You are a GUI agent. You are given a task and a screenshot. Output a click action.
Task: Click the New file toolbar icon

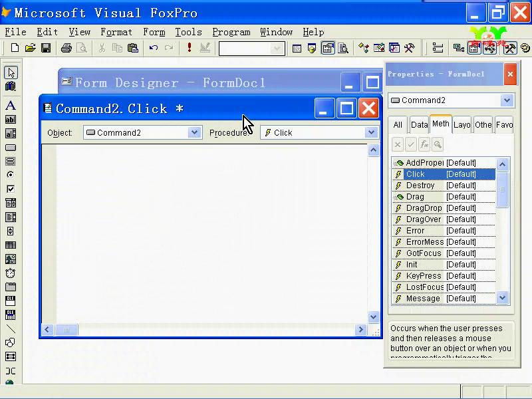(x=15, y=48)
